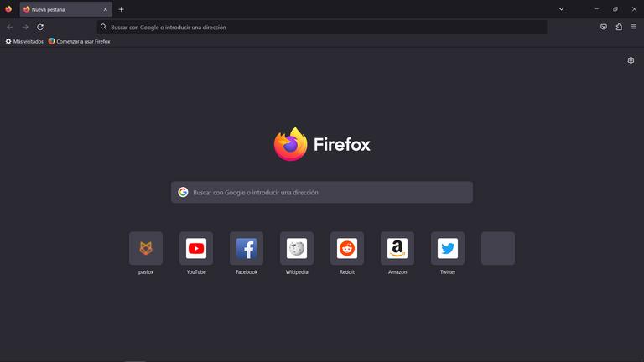Open the Reddit shortcut tile
Screen dimensions: 644x362
click(347, 248)
